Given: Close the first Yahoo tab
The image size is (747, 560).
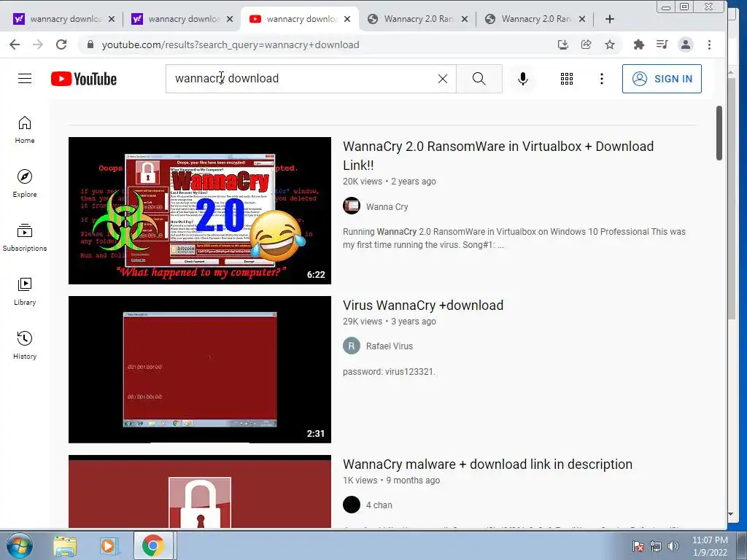Looking at the screenshot, I should [112, 19].
